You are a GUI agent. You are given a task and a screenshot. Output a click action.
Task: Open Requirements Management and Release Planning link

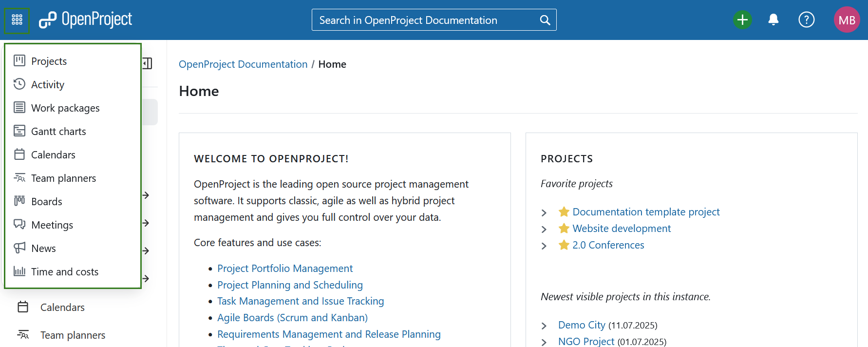tap(329, 334)
